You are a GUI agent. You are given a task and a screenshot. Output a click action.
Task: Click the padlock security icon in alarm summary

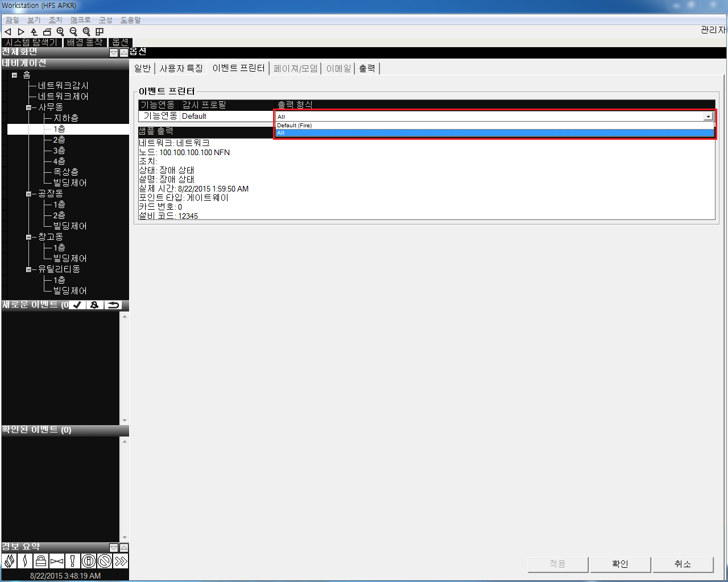point(40,562)
